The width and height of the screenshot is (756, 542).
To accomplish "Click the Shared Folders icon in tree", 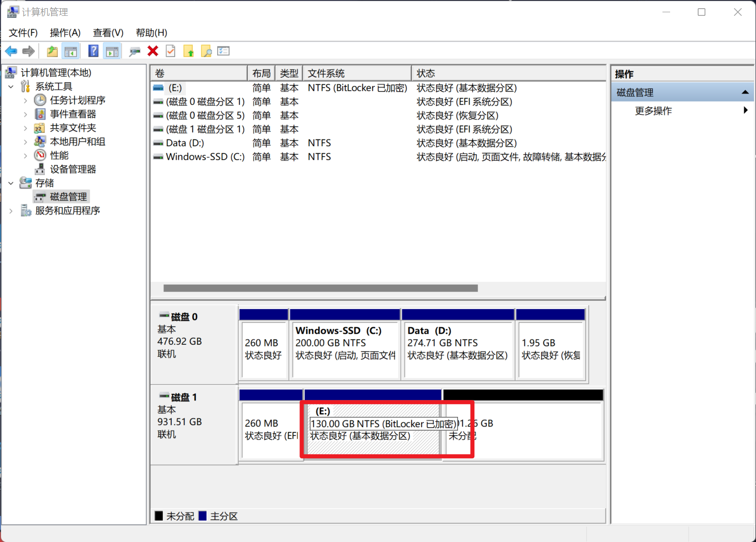I will click(x=40, y=128).
